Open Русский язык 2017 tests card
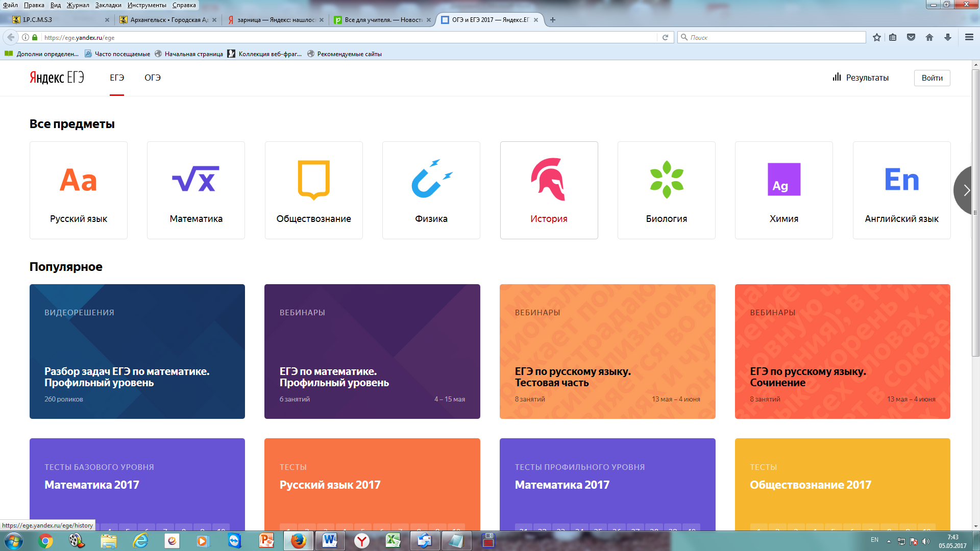980x551 pixels. 372,484
